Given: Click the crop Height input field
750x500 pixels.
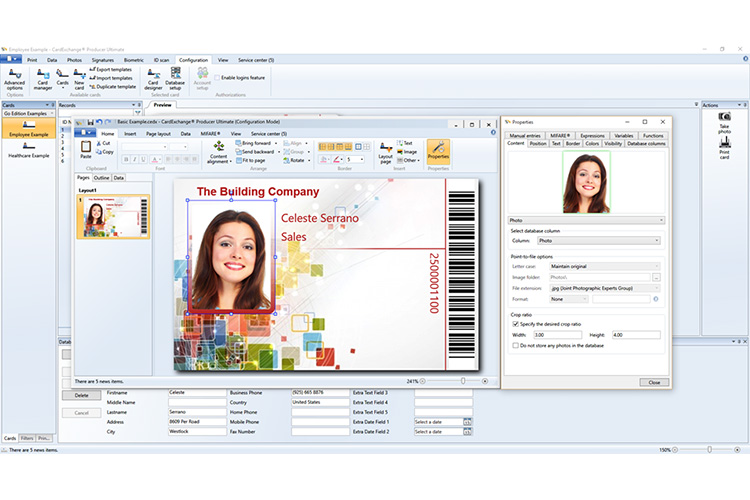Looking at the screenshot, I should pos(636,335).
